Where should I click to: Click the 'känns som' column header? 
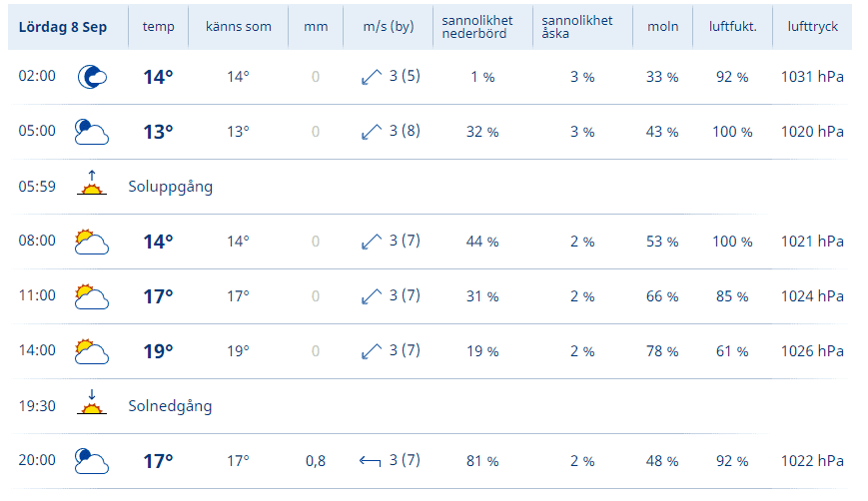coord(238,27)
